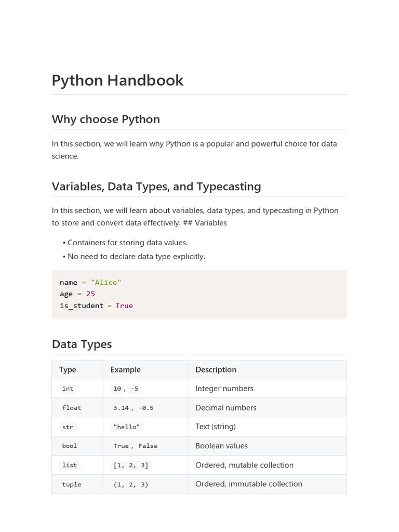Click the "Variables, Data Types, and Typecasting" heading
The image size is (399, 532).
tap(156, 187)
